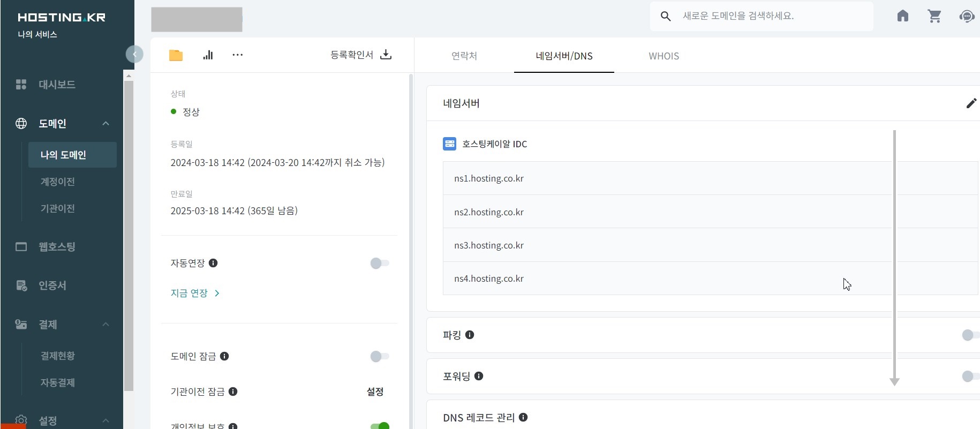The height and width of the screenshot is (429, 980).
Task: Click the HOSTING.KR logo
Action: 62,17
